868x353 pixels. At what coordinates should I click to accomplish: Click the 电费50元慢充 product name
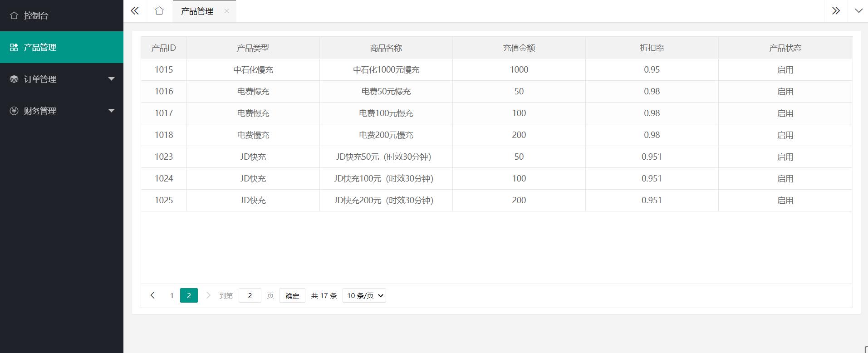tap(386, 91)
